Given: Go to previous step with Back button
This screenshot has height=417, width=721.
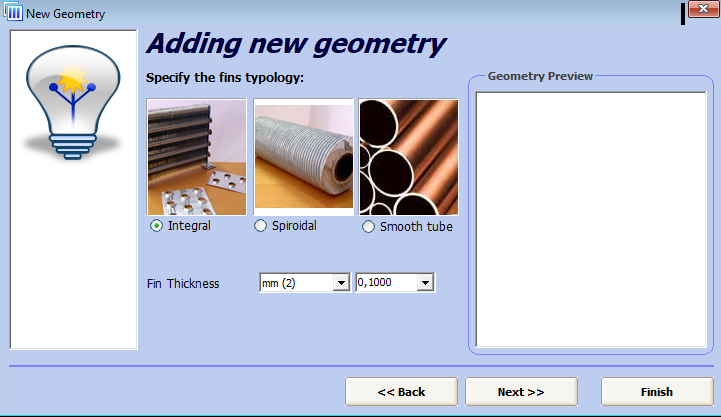Looking at the screenshot, I should tap(401, 392).
